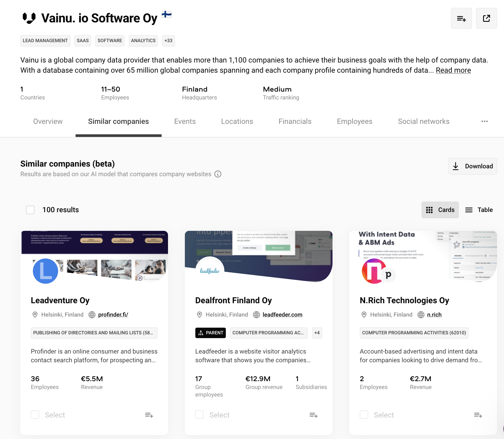Switch to the Financials tab
Viewport: 504px width, 439px height.
pyautogui.click(x=295, y=122)
